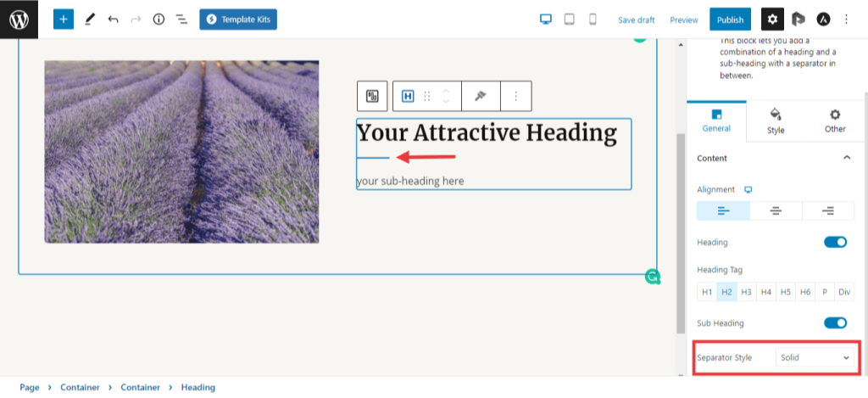Select the H3 heading tag
The width and height of the screenshot is (868, 398).
(746, 292)
